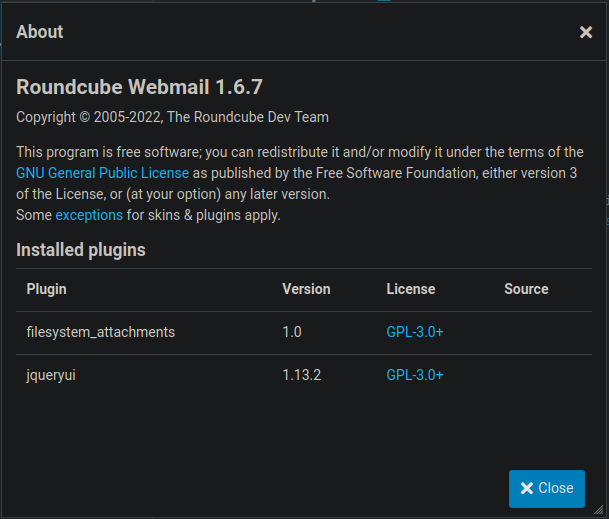Click the About dialog title text
The image size is (609, 519).
[x=40, y=32]
